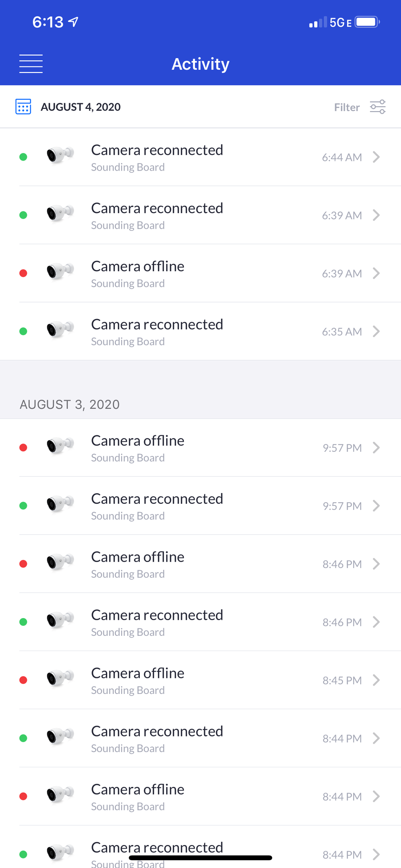Tap camera icon for 6:44 AM event
This screenshot has height=868, width=401.
tap(60, 154)
